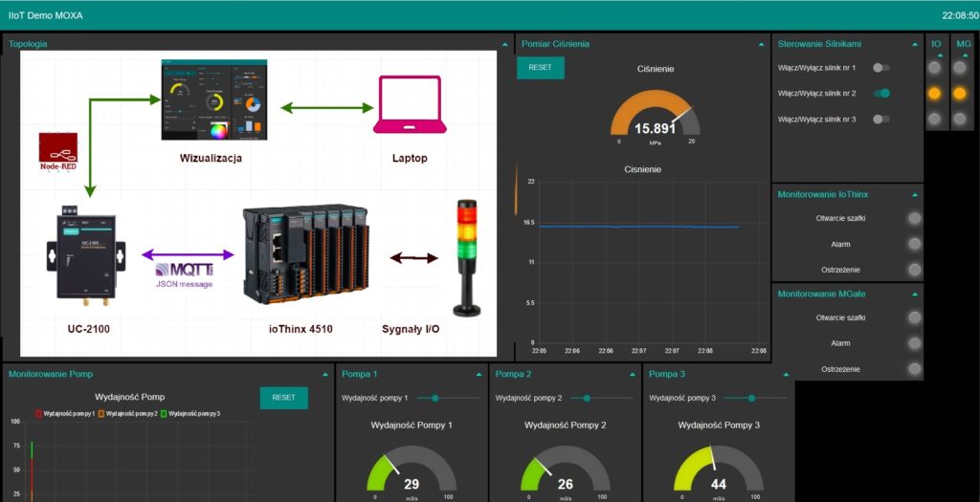Collapse the Sterowanie Silnikami panel
This screenshot has width=980, height=502.
click(x=914, y=44)
